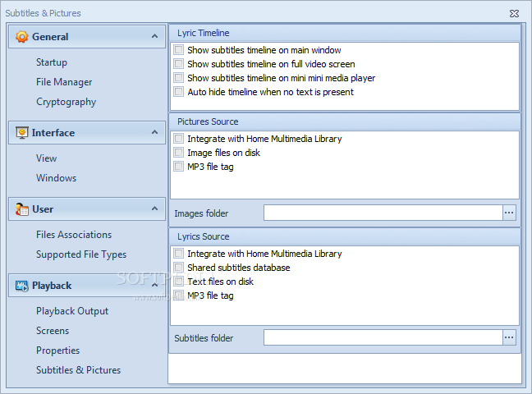
Task: Click the General section header label
Action: coord(50,37)
